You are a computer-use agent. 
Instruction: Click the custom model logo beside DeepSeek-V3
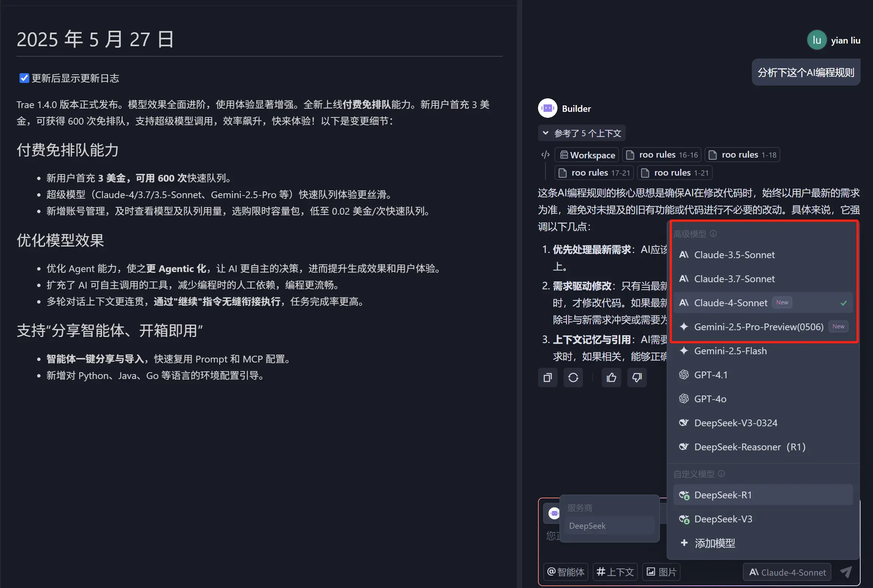click(684, 519)
